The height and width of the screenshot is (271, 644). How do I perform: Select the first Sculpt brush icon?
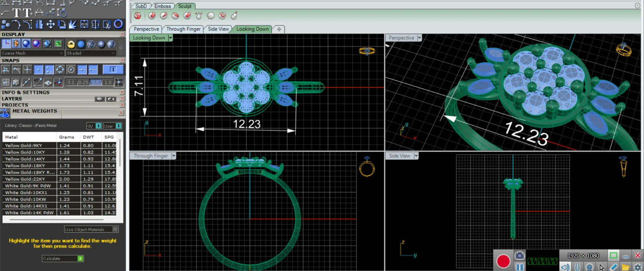coord(138,16)
